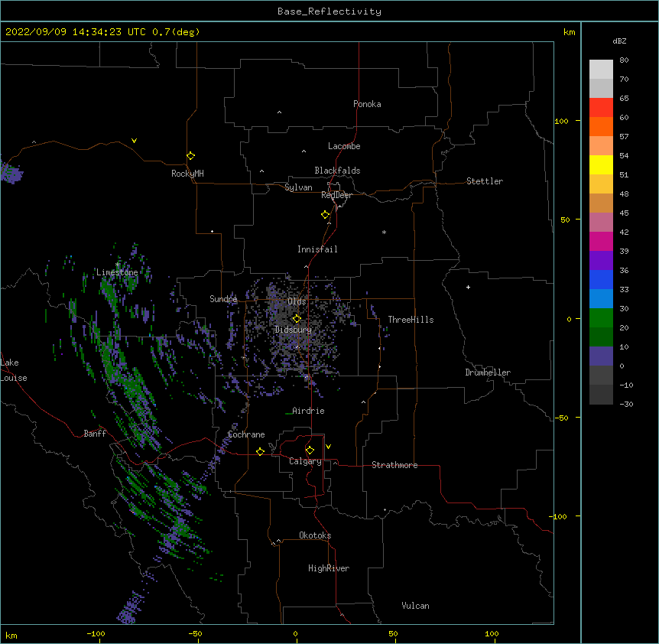Select the white plus marker north of Drumheller
The width and height of the screenshot is (659, 644).
(x=468, y=287)
